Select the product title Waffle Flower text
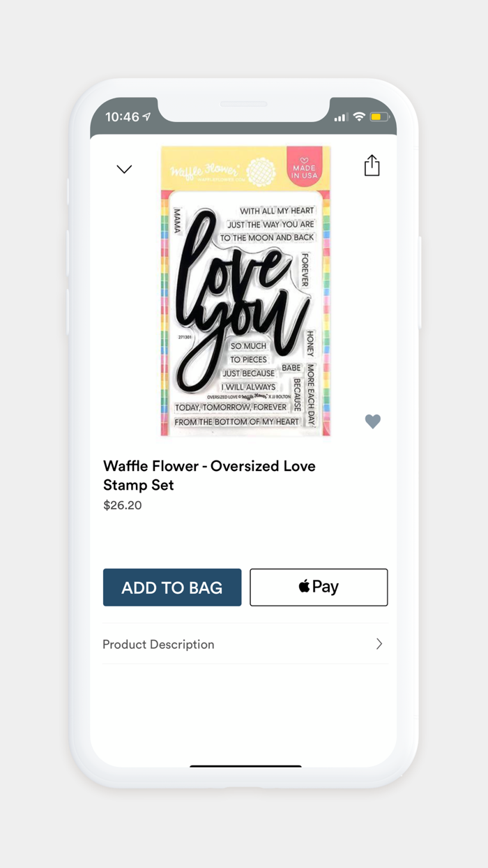Screen dimensions: 488x868 209,475
